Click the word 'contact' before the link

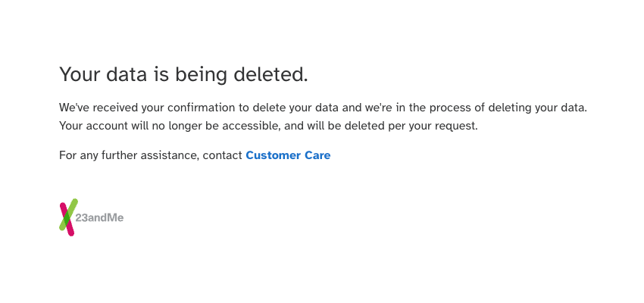click(x=222, y=155)
